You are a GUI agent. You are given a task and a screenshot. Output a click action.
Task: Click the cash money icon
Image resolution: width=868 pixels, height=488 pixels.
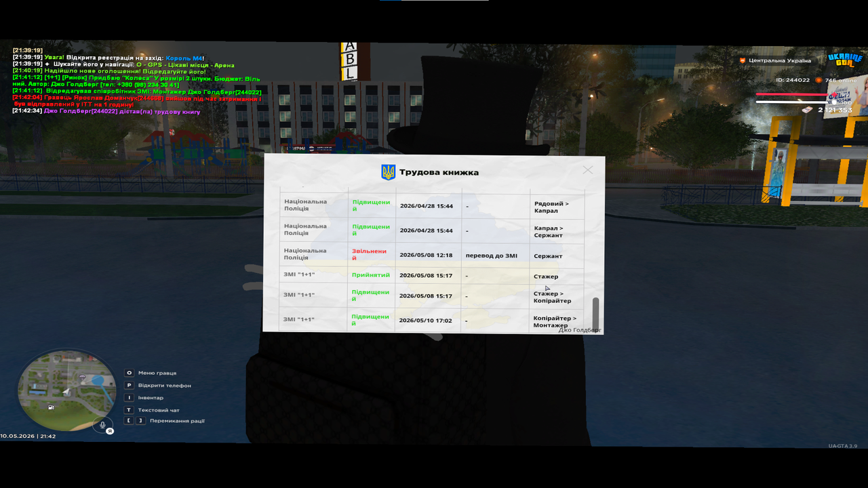(x=807, y=109)
